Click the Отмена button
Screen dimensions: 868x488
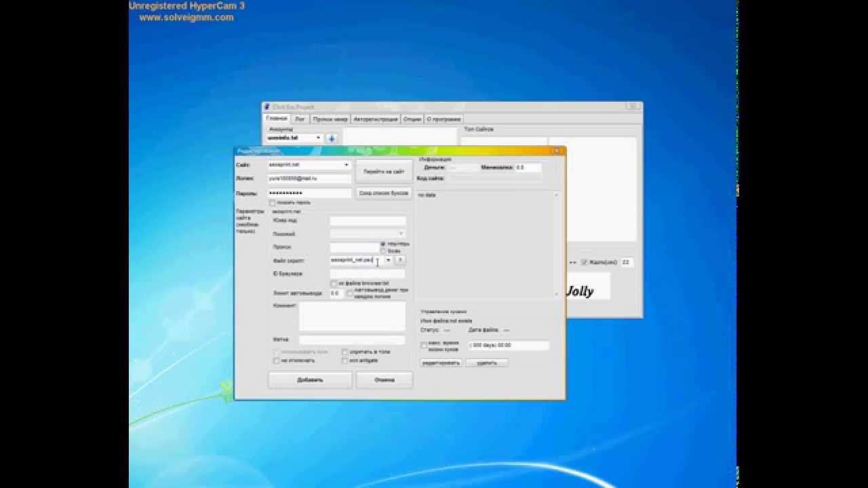(384, 380)
